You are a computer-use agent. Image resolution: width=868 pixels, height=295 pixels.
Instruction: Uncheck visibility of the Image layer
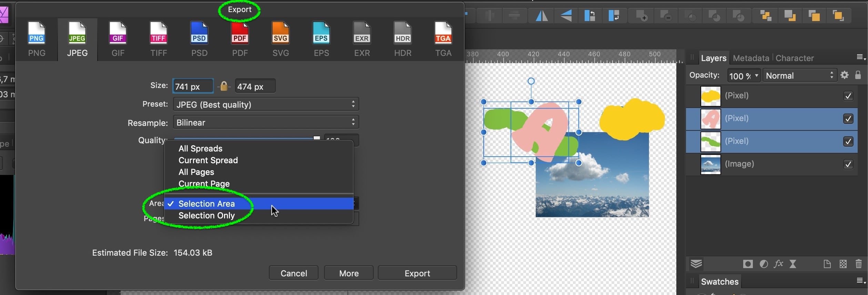[x=848, y=164]
